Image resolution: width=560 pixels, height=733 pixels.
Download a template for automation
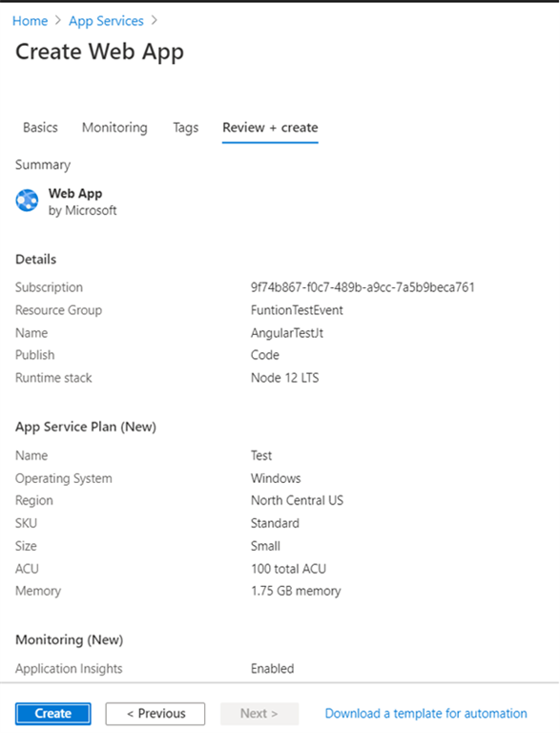[425, 713]
